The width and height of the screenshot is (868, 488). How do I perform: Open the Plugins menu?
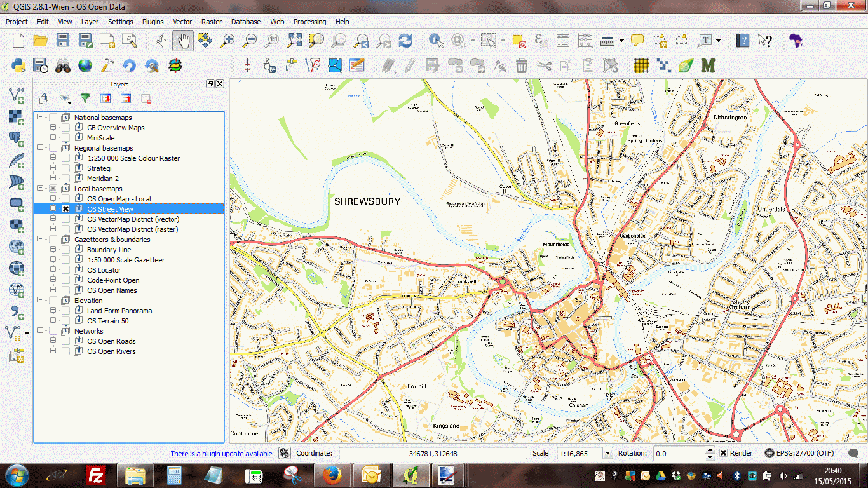pos(153,22)
